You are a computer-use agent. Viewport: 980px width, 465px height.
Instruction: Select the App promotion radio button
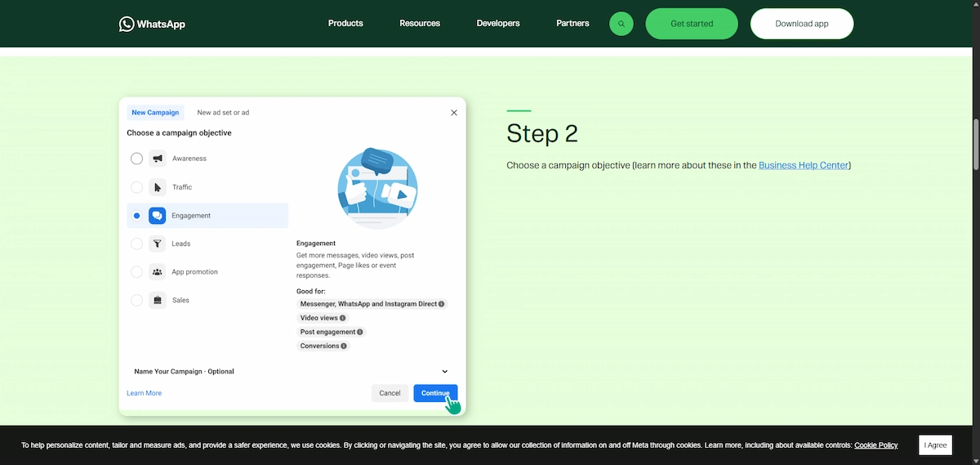pos(136,272)
